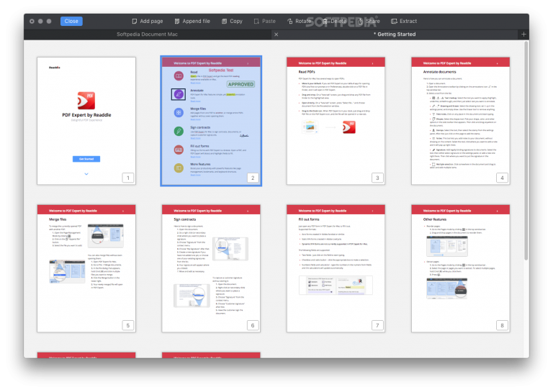Click the red window close dot

(x=32, y=21)
